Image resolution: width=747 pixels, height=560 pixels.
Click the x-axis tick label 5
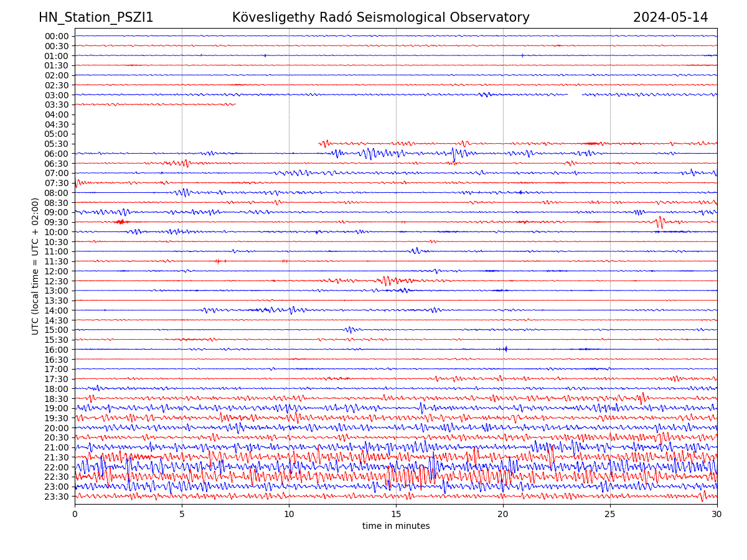coord(182,515)
